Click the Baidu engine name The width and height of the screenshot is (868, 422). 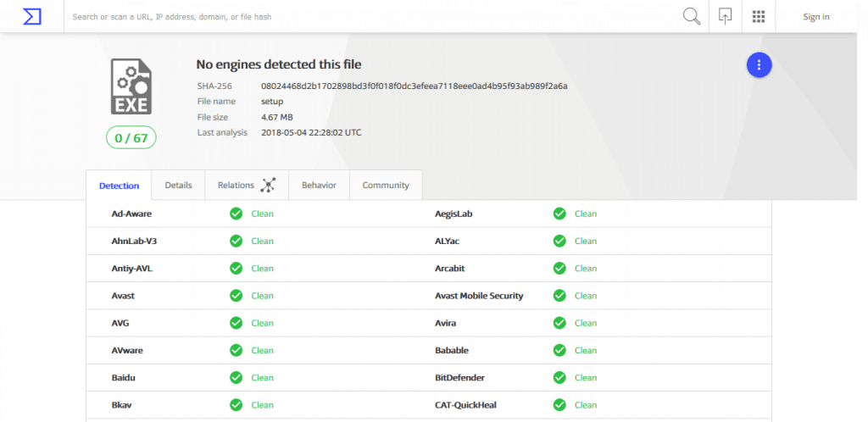(x=123, y=378)
